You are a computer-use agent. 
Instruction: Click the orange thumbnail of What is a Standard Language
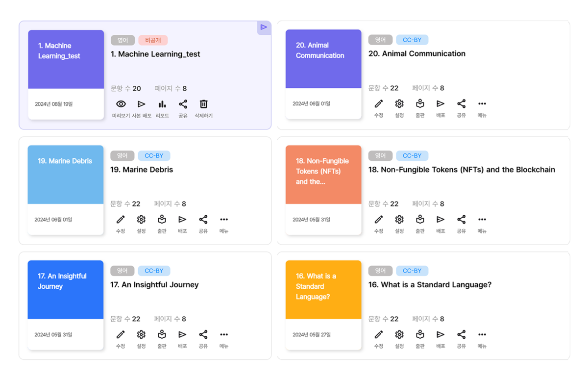(323, 289)
